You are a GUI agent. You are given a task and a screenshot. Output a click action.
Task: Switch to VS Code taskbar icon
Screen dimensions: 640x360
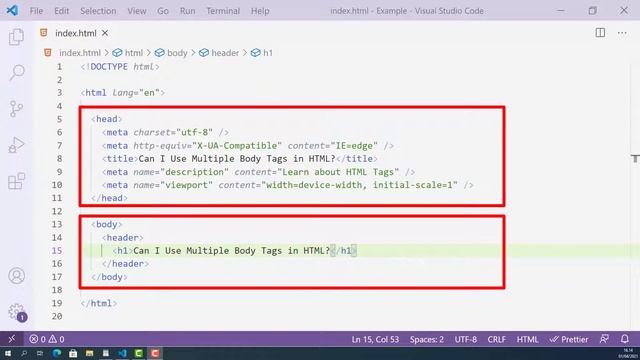coord(122,353)
